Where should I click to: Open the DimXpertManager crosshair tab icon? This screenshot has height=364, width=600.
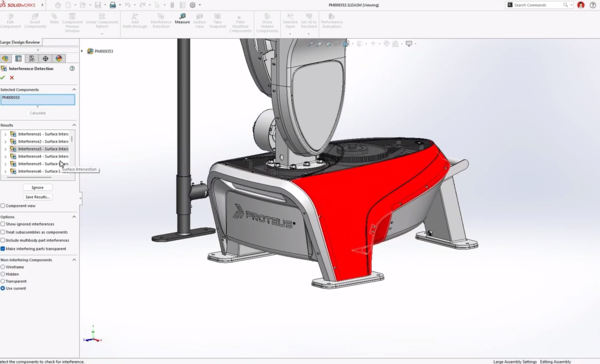pyautogui.click(x=45, y=59)
